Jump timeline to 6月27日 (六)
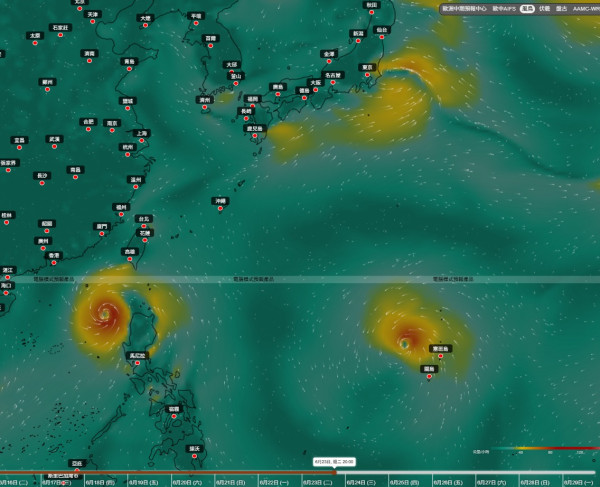The image size is (600, 487). pos(491,482)
